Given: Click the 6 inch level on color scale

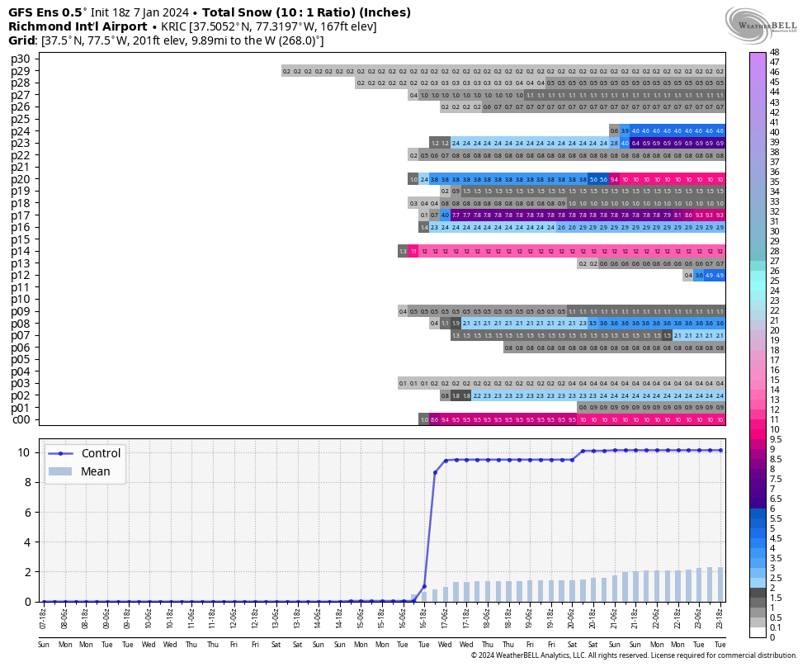Looking at the screenshot, I should coord(772,509).
